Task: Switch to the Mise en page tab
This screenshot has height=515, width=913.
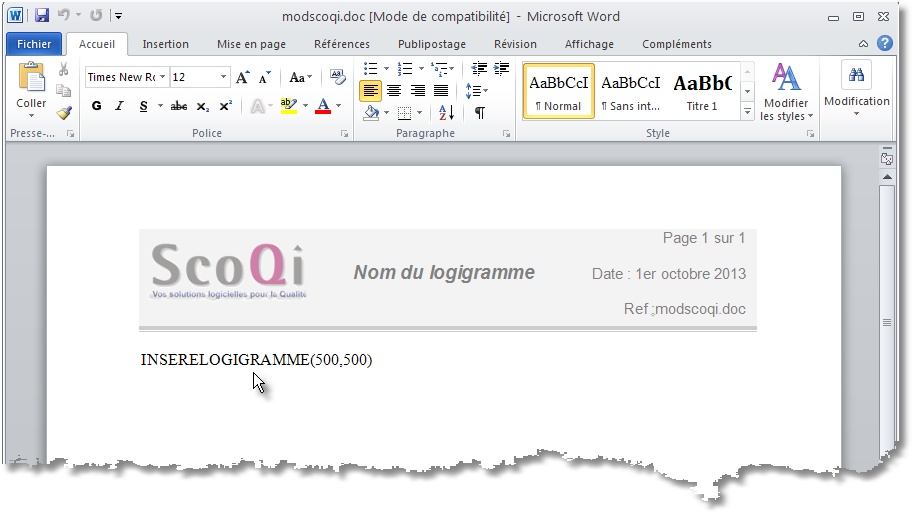Action: (x=251, y=44)
